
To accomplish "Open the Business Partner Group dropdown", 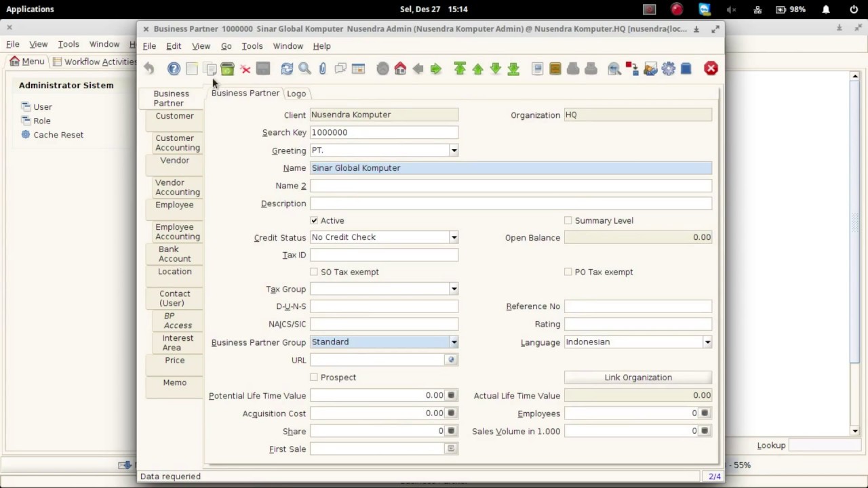I will click(454, 342).
